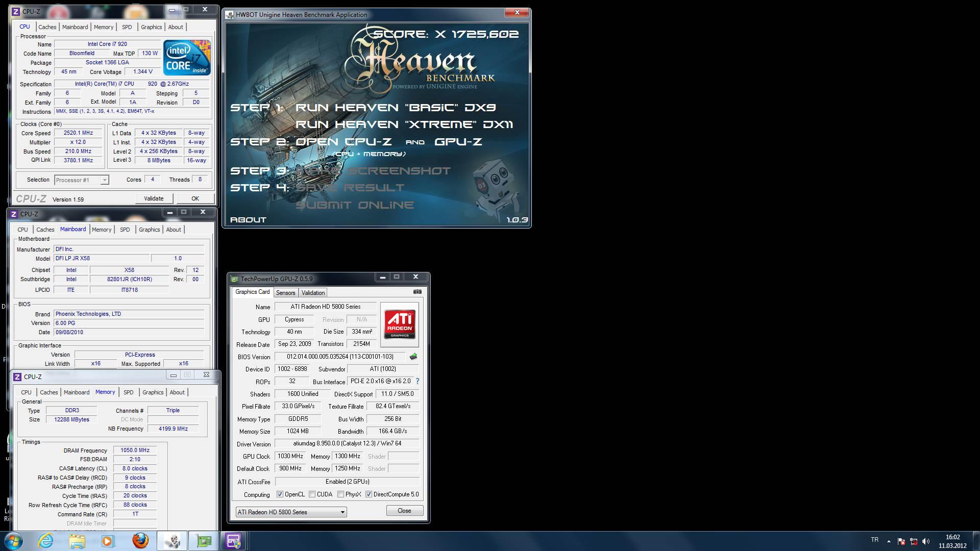This screenshot has width=980, height=551.
Task: Open Windows Explorer folder taskbar icon
Action: coord(77,541)
